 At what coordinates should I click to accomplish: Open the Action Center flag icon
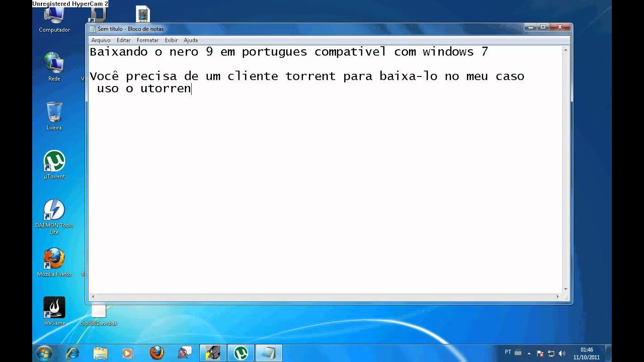coord(540,353)
